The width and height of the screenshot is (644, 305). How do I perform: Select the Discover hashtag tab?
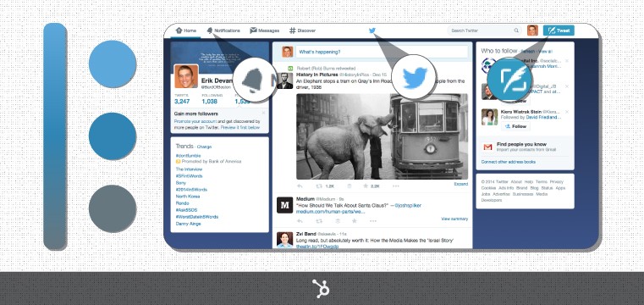(302, 30)
